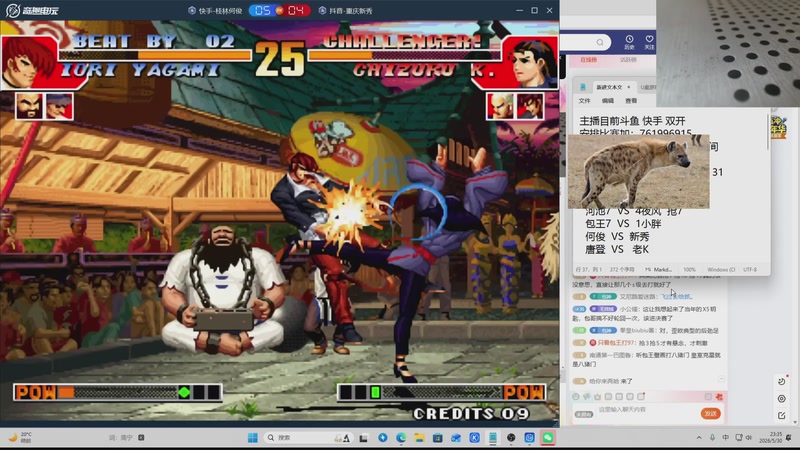Screen dimensions: 800x450
Task: Click the volume icon in the system tray
Action: coord(749,438)
